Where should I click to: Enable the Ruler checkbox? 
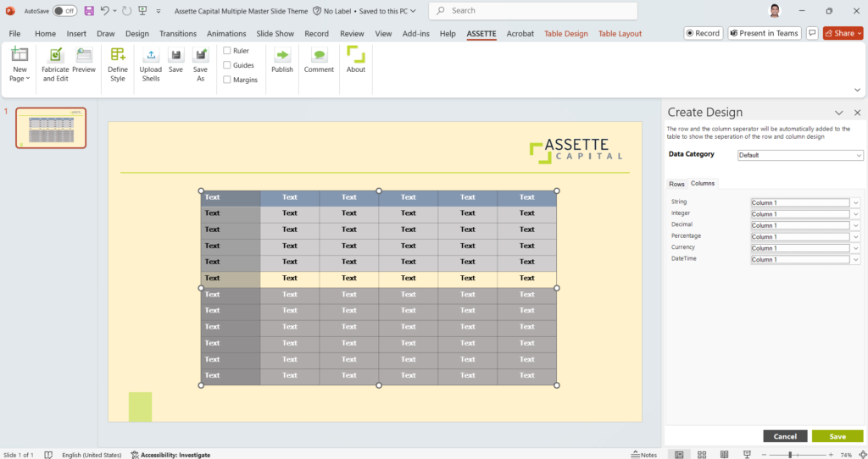click(x=227, y=50)
